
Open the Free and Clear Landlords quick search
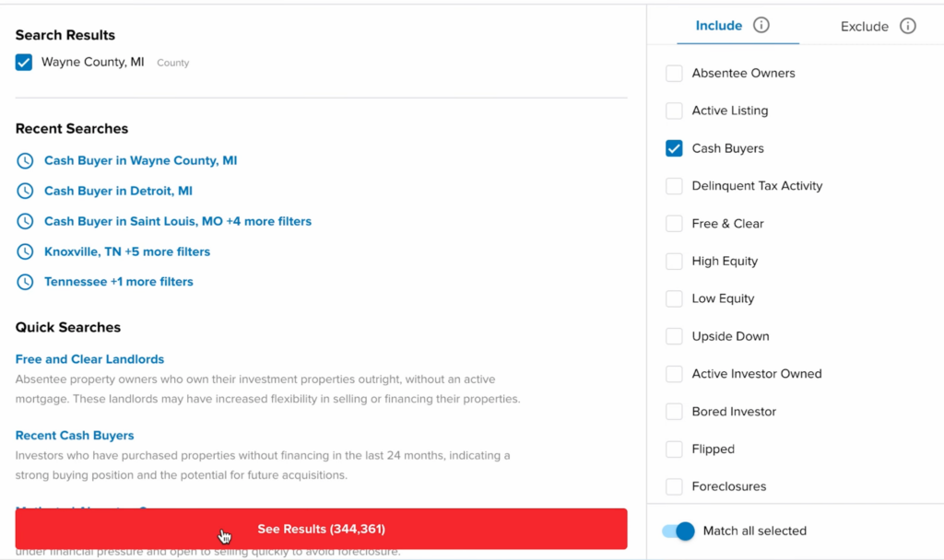point(89,359)
